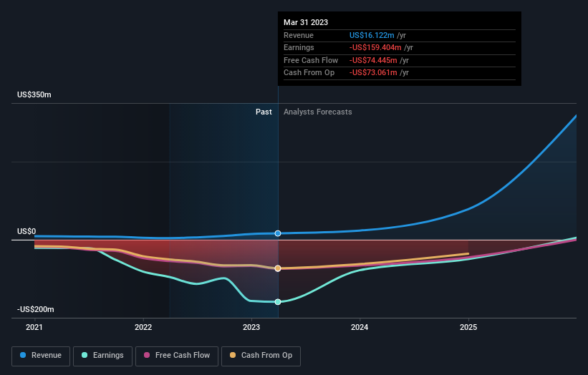Toggle the Cash From Op legend button
This screenshot has height=375, width=588.
pos(261,356)
